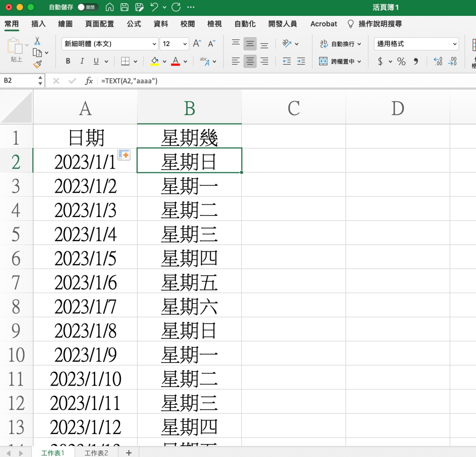The image size is (476, 457).
Task: Click the Save As pencil-disk icon
Action: pos(139,7)
